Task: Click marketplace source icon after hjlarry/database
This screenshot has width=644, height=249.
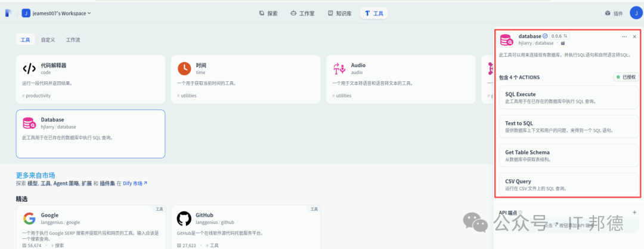Action: tap(563, 43)
